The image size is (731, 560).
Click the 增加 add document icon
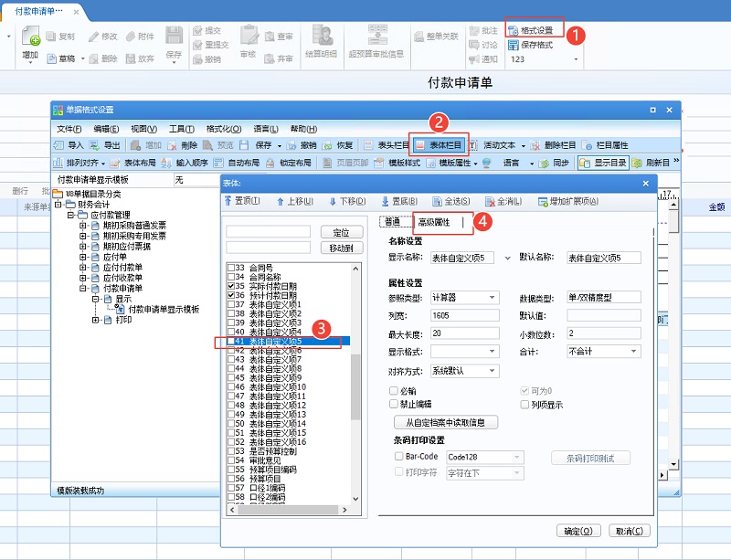point(31,36)
